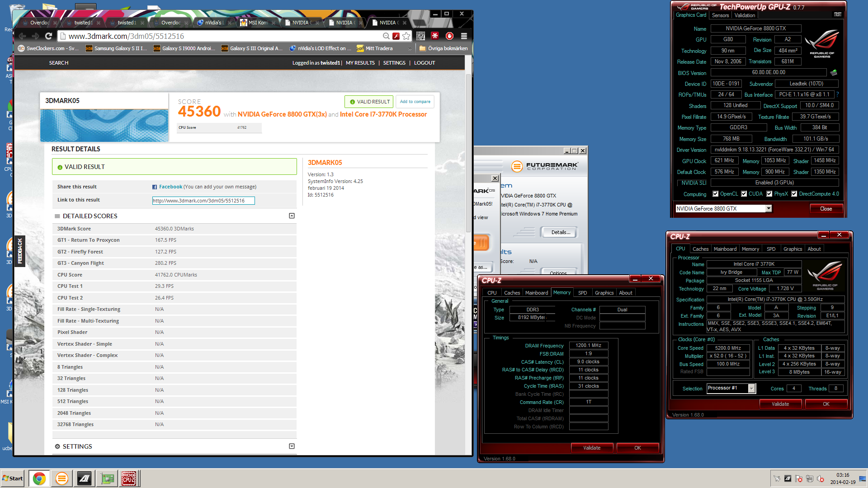This screenshot has width=868, height=488.
Task: Click the Close button in GPU-Z
Action: pyautogui.click(x=826, y=209)
